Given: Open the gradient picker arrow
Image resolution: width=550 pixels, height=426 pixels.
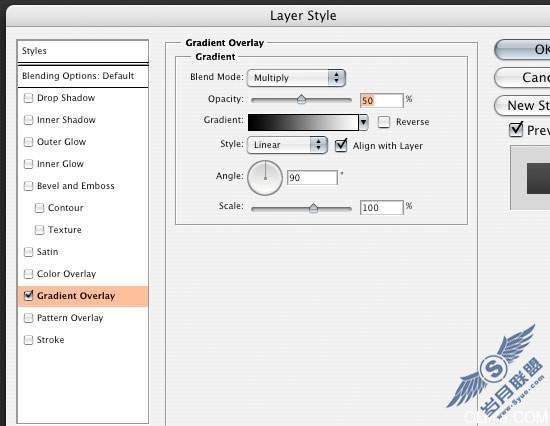Looking at the screenshot, I should coord(363,122).
